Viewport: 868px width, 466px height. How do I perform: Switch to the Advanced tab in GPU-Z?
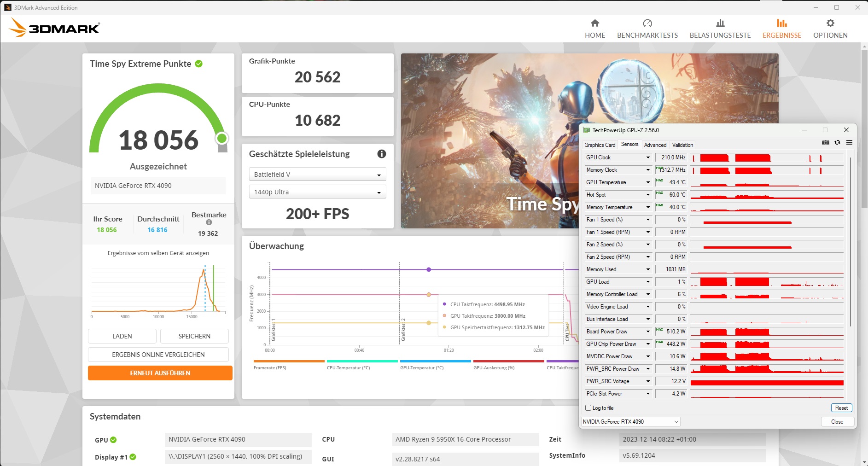coord(655,145)
